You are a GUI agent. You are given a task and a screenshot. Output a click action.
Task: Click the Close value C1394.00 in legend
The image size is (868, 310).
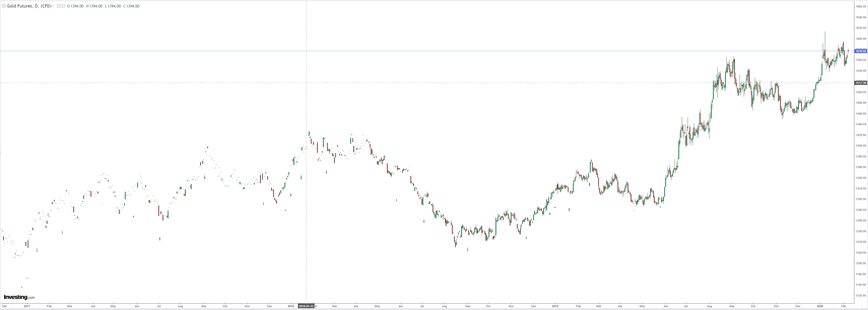click(x=131, y=6)
